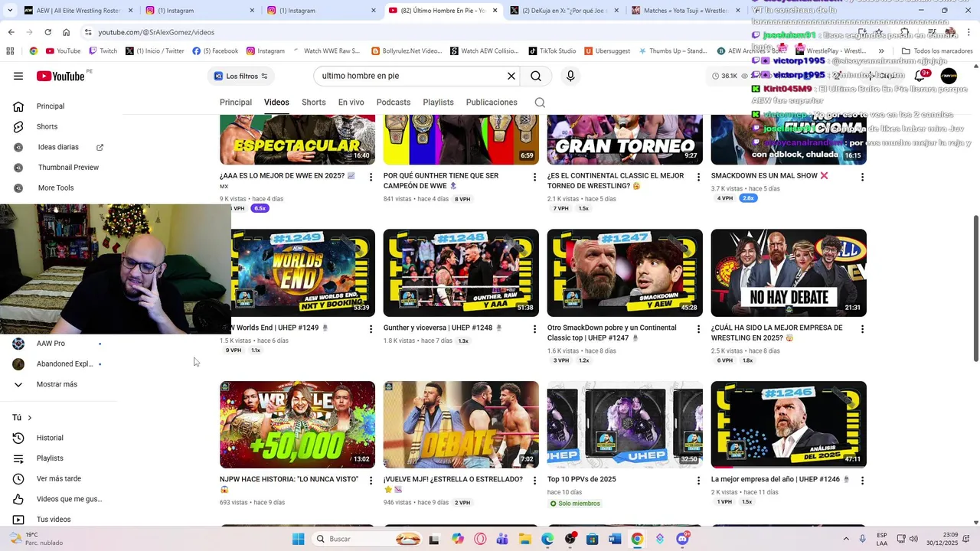Go to Chrome home page button
Viewport: 980px width, 551px height.
[x=66, y=32]
